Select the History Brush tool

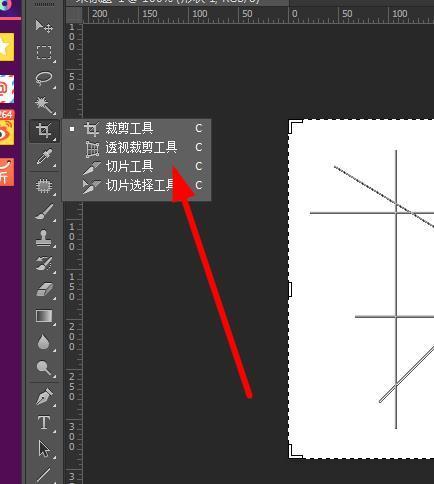point(44,264)
